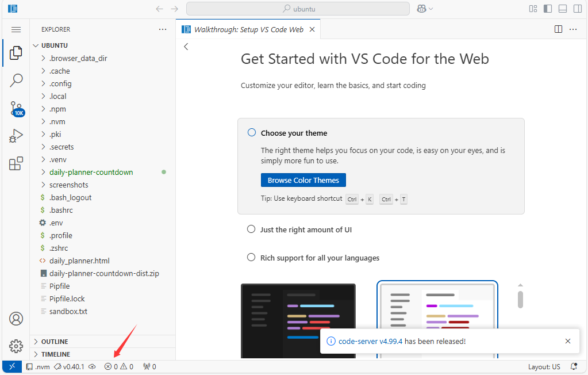588x375 pixels.
Task: Click the split editor right icon
Action: coord(558,29)
